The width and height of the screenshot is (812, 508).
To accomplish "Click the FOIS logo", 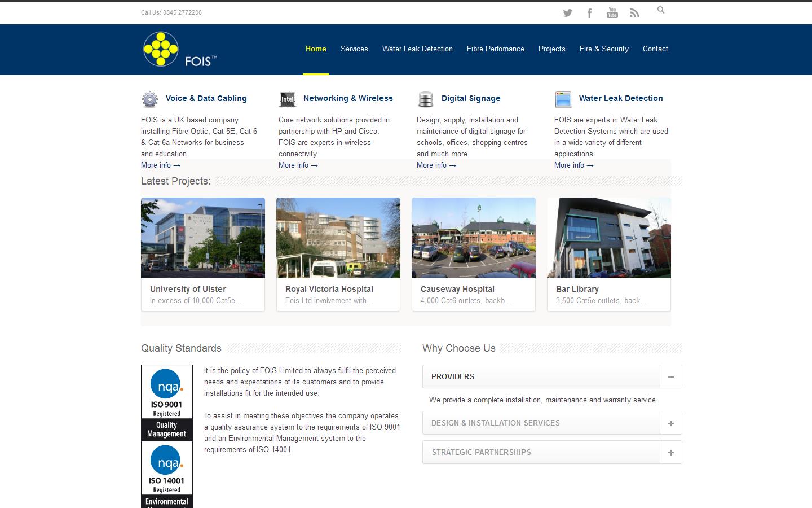I will (179, 50).
